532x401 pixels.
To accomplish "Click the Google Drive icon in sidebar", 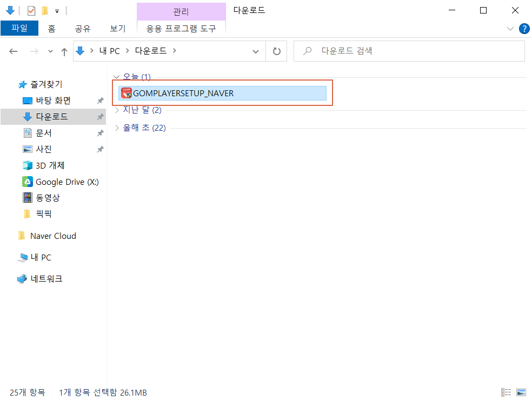I will 28,182.
